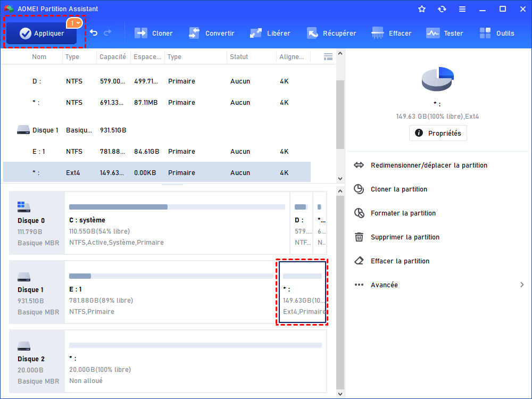This screenshot has width=532, height=399.
Task: Open the Propriétés button
Action: click(x=438, y=133)
